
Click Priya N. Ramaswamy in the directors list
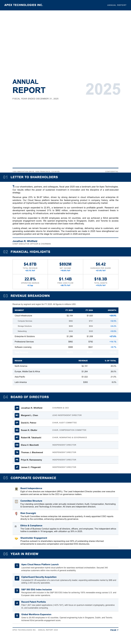pyautogui.click(x=32, y=460)
